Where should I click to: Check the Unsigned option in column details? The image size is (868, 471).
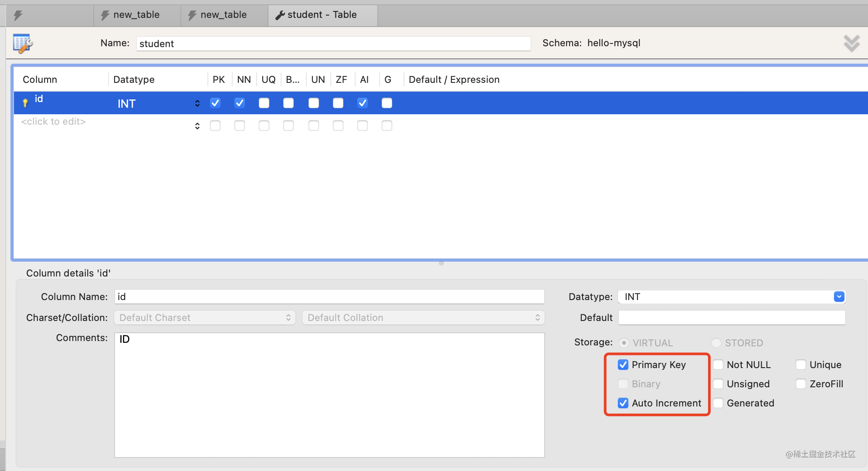coord(719,384)
